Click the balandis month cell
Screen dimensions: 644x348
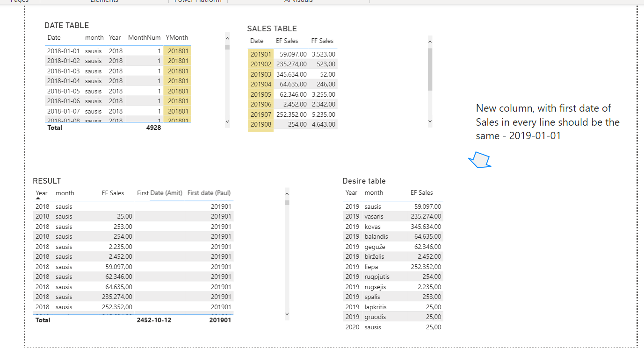click(x=376, y=236)
